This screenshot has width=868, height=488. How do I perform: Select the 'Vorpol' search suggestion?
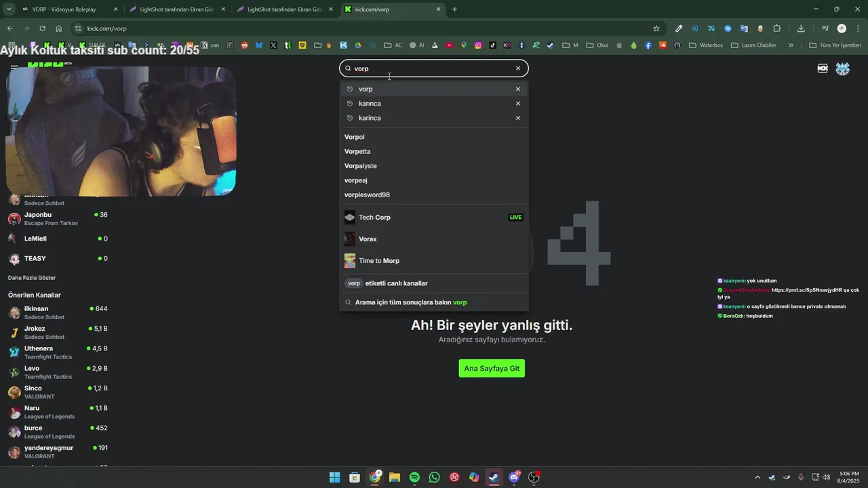434,137
